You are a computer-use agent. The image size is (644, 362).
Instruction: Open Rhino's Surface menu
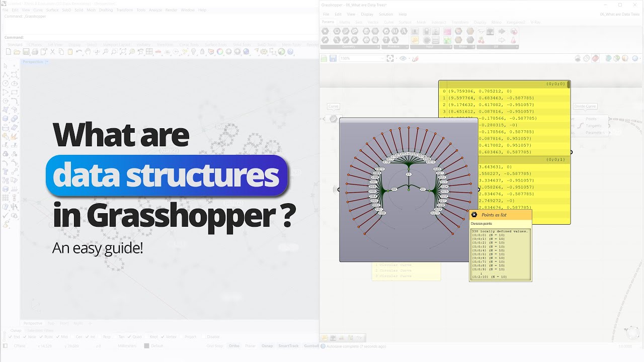[52, 10]
